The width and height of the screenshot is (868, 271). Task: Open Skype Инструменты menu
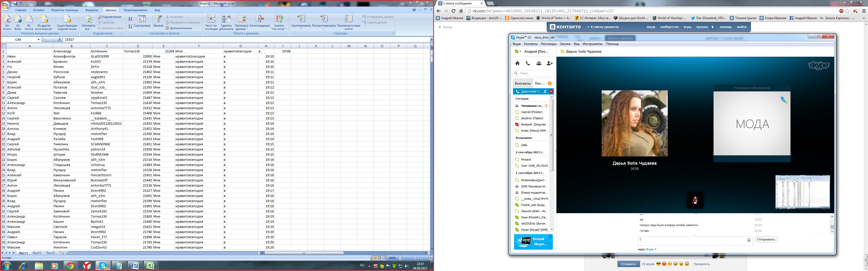coord(592,44)
